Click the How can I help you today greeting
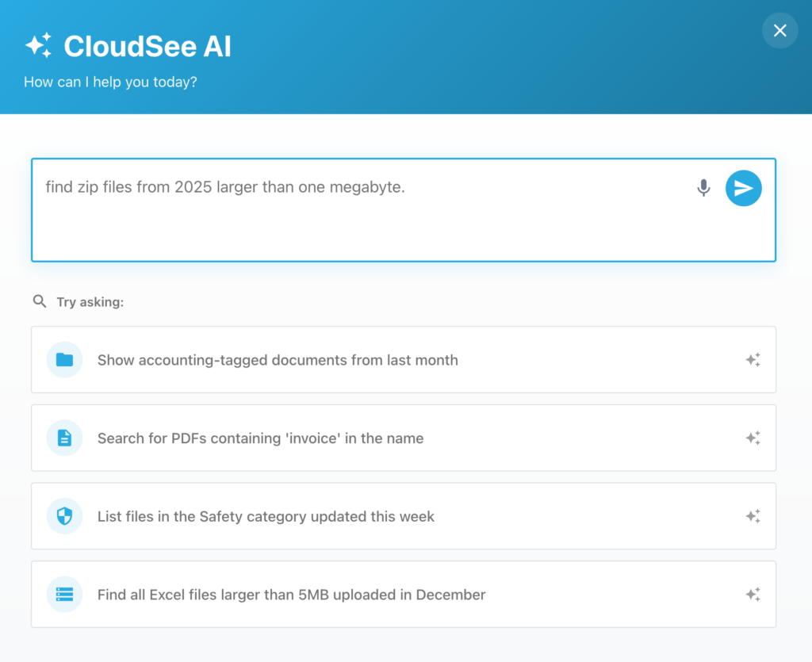The image size is (812, 662). coord(110,82)
